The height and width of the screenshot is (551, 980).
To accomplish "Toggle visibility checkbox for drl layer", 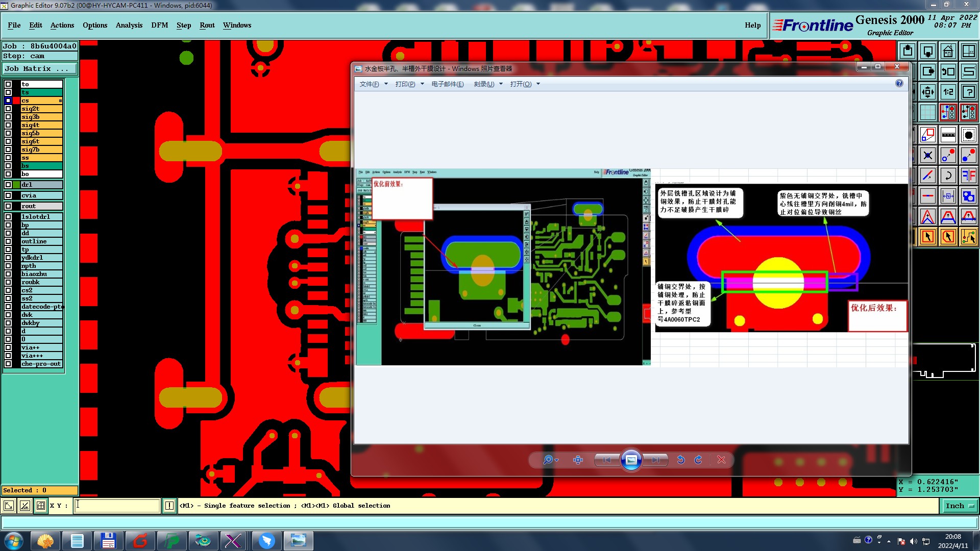I will pos(8,185).
